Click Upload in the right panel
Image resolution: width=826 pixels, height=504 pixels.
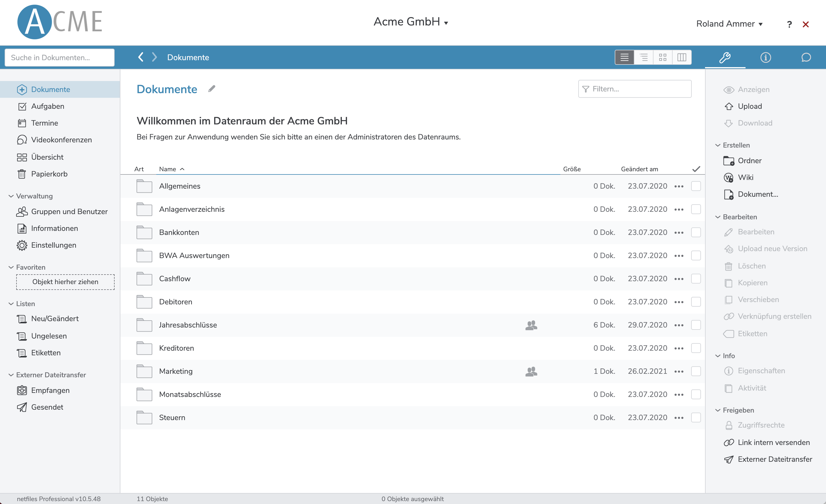click(750, 106)
